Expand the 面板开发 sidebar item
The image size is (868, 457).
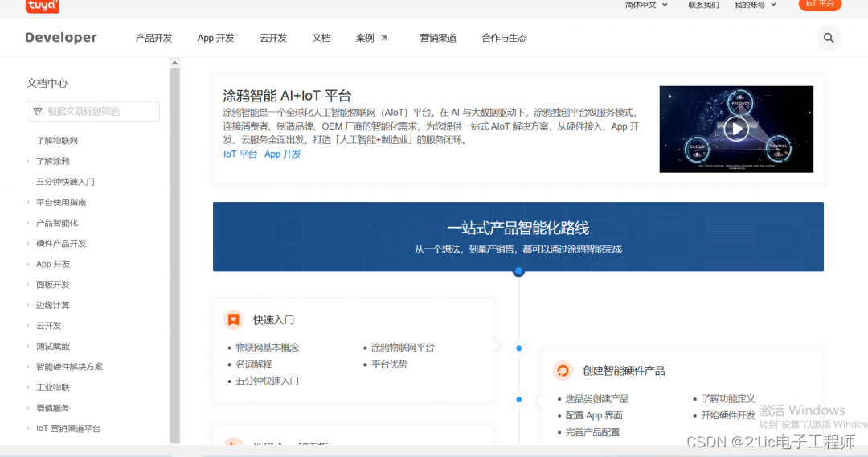click(28, 284)
